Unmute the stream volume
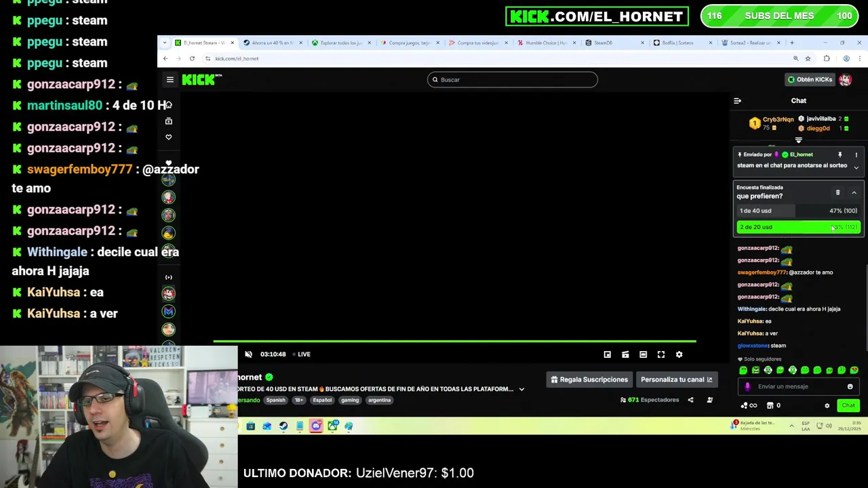The height and width of the screenshot is (488, 868). click(248, 354)
